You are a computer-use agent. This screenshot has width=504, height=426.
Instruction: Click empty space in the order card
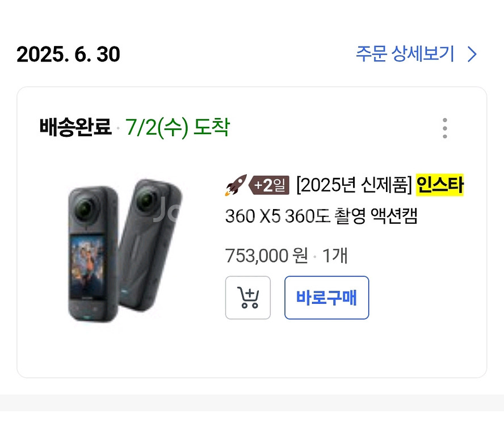pos(341,352)
